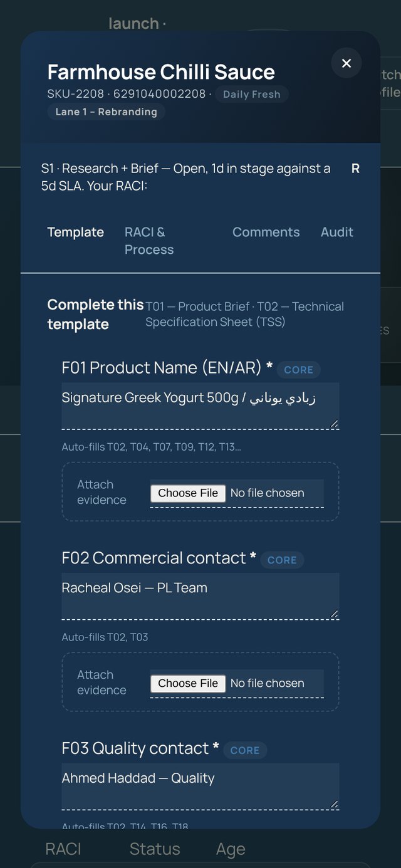Click the R RACI role indicator
The width and height of the screenshot is (401, 868).
(355, 169)
